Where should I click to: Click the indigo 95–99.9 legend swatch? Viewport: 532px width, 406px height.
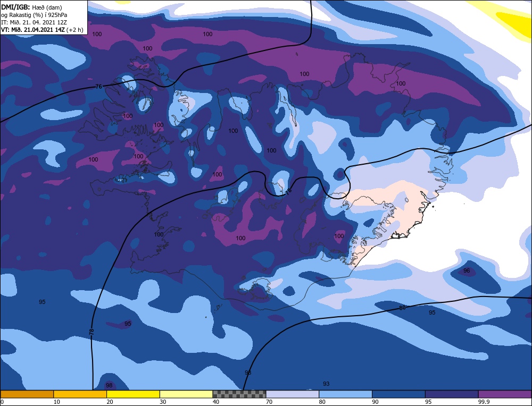pos(452,394)
